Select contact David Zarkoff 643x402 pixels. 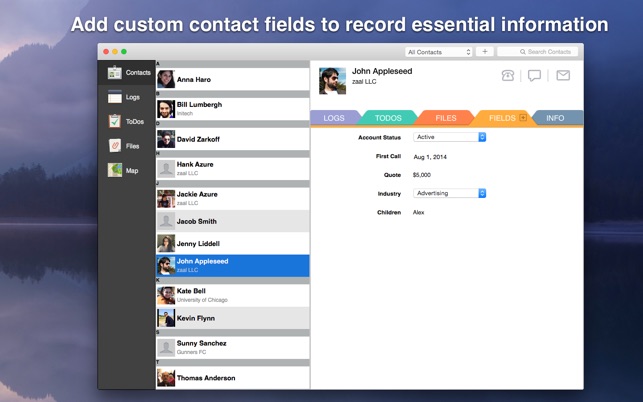pyautogui.click(x=233, y=139)
